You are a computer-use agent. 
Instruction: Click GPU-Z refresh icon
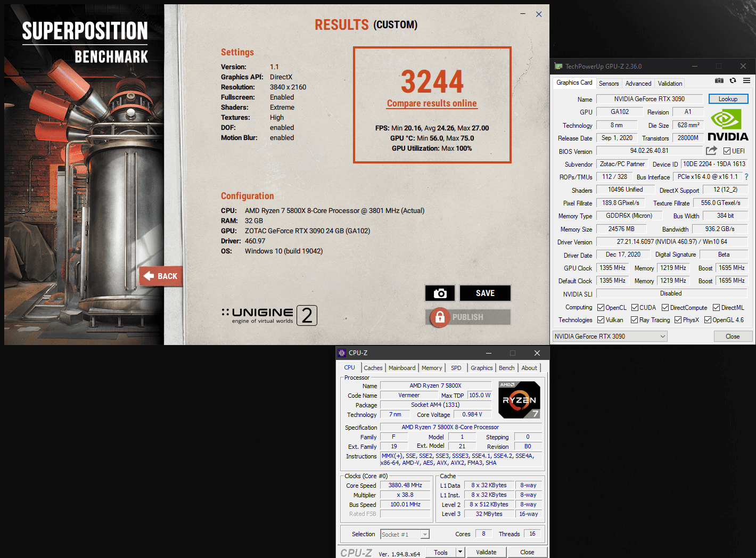tap(733, 80)
